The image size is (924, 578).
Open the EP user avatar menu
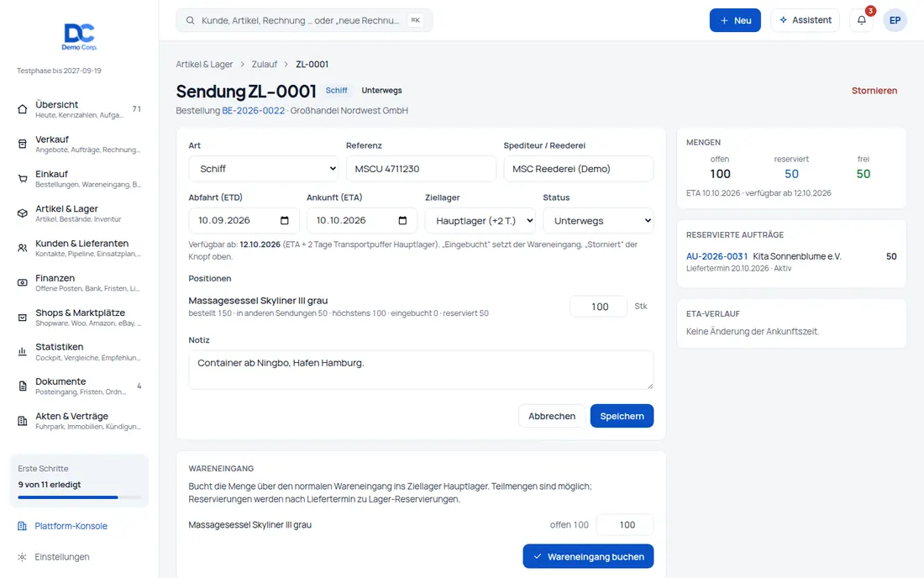pos(895,20)
